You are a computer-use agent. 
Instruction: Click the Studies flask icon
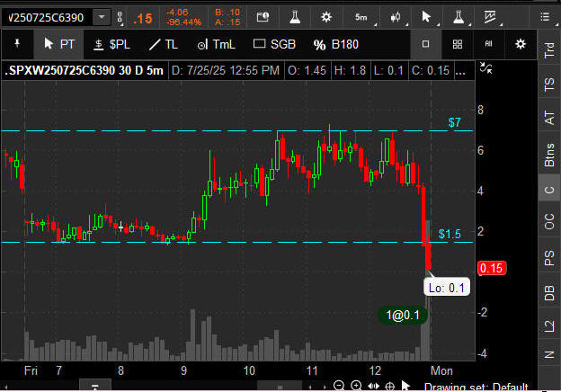[x=292, y=18]
